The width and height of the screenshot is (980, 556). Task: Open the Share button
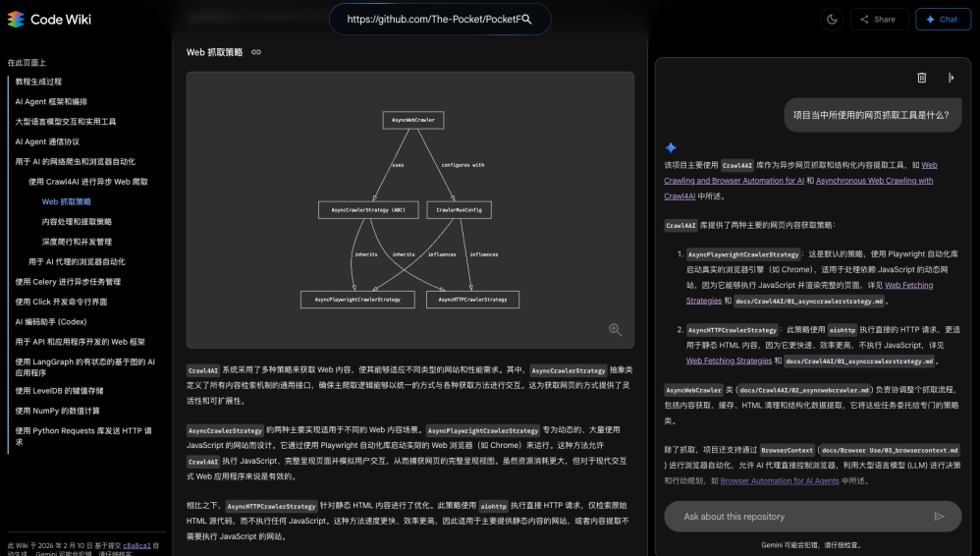pyautogui.click(x=878, y=19)
